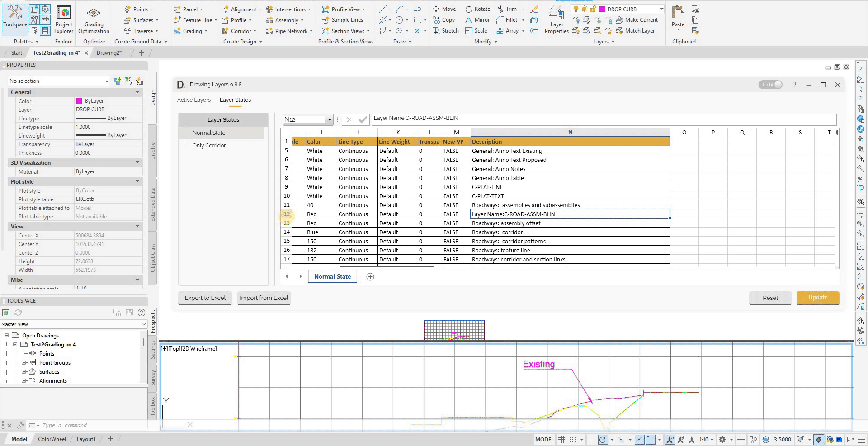Click the Type a command input field
The width and height of the screenshot is (868, 446).
click(63, 425)
